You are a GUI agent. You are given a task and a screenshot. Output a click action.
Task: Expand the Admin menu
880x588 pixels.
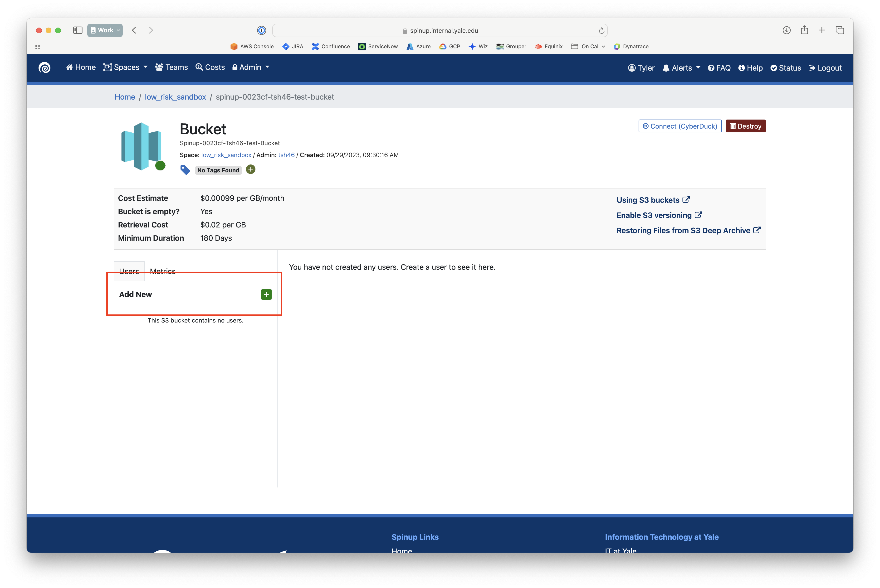(x=251, y=67)
